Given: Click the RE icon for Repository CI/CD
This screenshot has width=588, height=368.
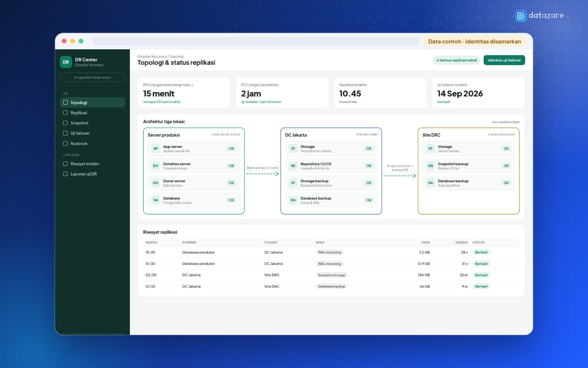Looking at the screenshot, I should point(293,166).
